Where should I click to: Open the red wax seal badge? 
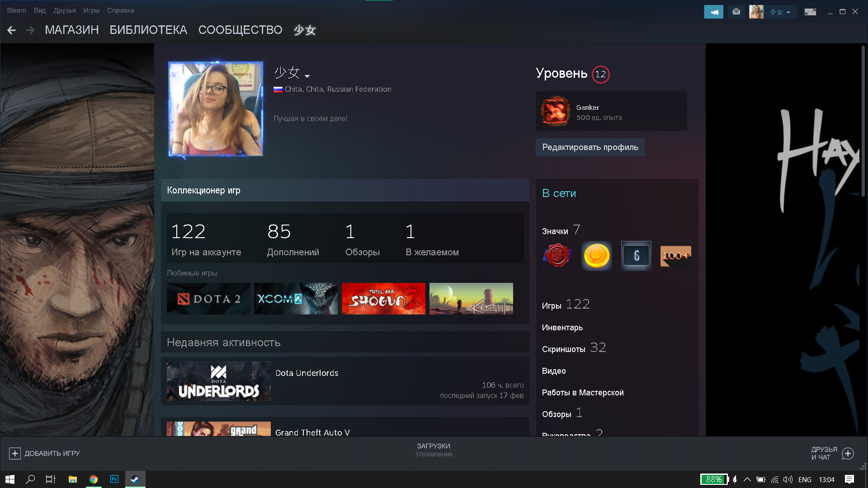[557, 256]
